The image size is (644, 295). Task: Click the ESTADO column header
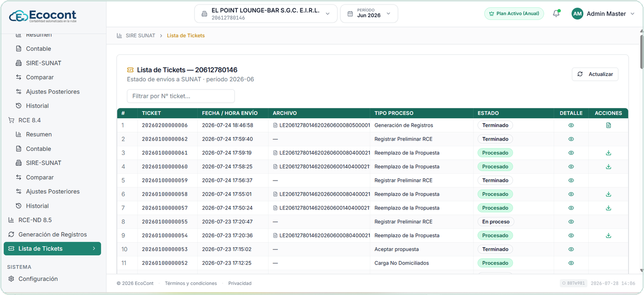[488, 113]
